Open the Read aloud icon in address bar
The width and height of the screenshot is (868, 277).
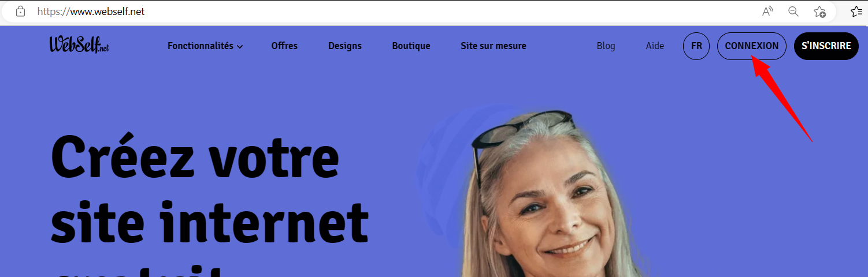pyautogui.click(x=767, y=11)
